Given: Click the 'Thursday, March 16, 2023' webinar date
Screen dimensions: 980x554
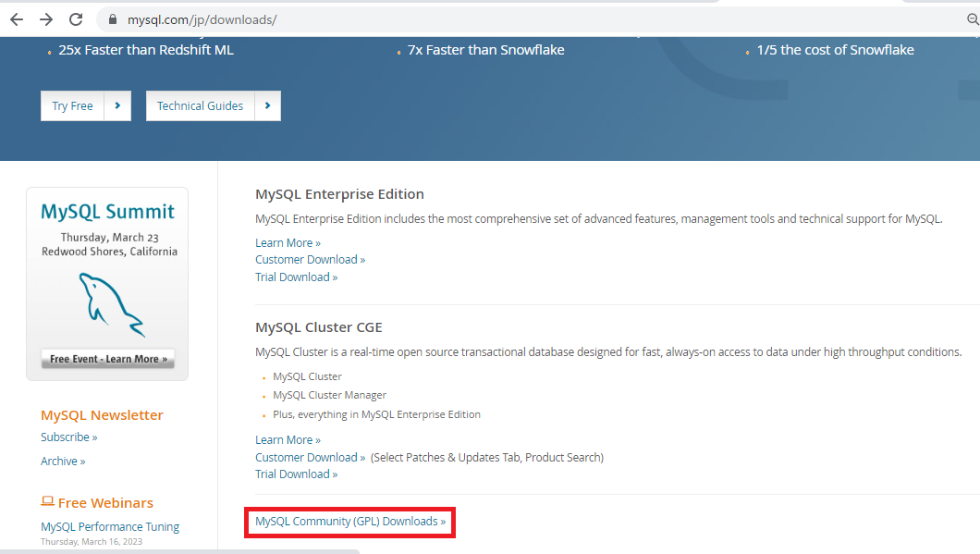Looking at the screenshot, I should coord(92,541).
